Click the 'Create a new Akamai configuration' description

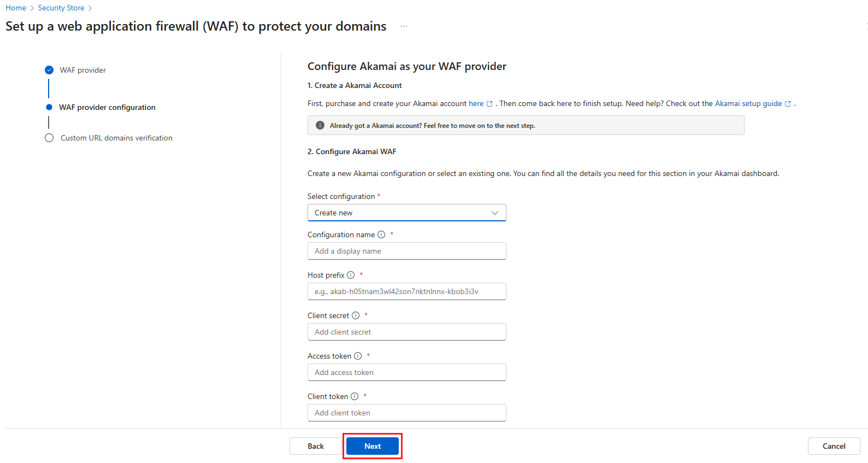(544, 173)
